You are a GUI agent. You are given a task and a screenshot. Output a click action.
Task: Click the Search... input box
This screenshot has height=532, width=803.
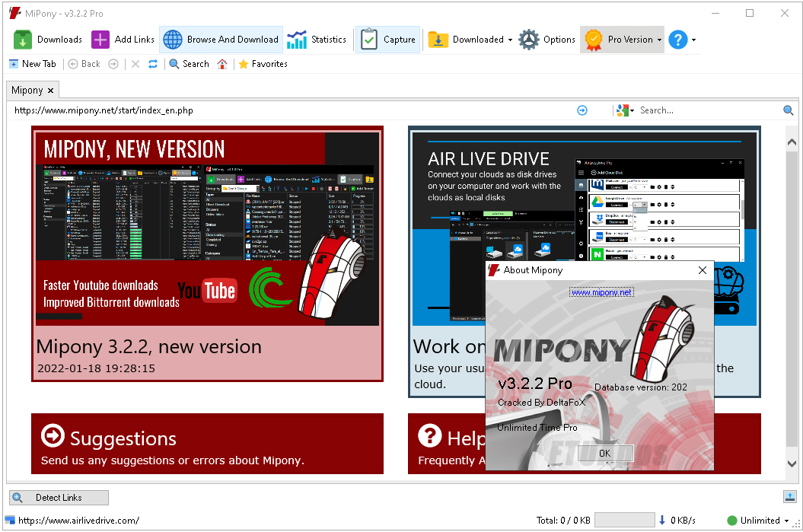pos(709,110)
